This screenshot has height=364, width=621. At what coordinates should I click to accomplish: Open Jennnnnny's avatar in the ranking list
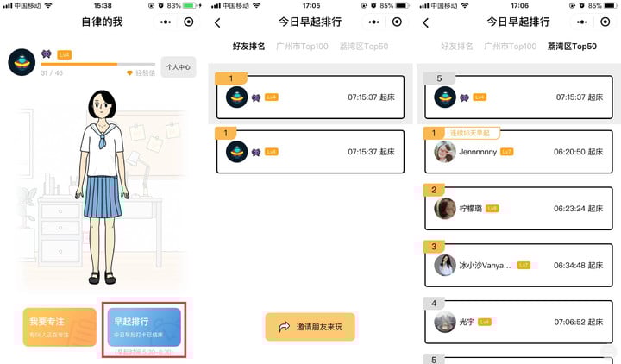[x=445, y=152]
